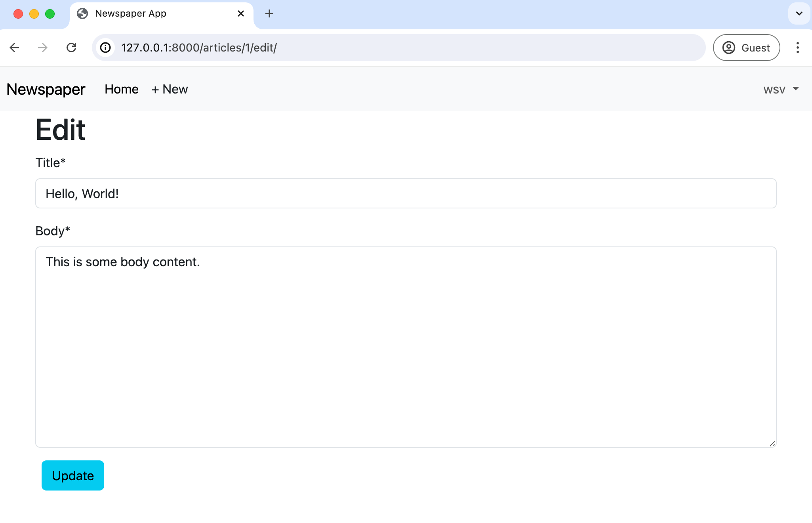Go to the Home nav link

(x=122, y=89)
